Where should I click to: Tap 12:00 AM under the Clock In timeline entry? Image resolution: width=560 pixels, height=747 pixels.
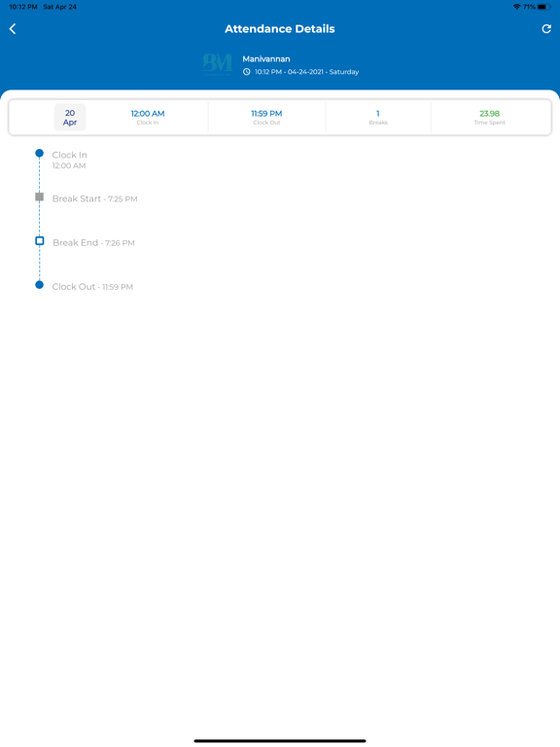pyautogui.click(x=69, y=165)
